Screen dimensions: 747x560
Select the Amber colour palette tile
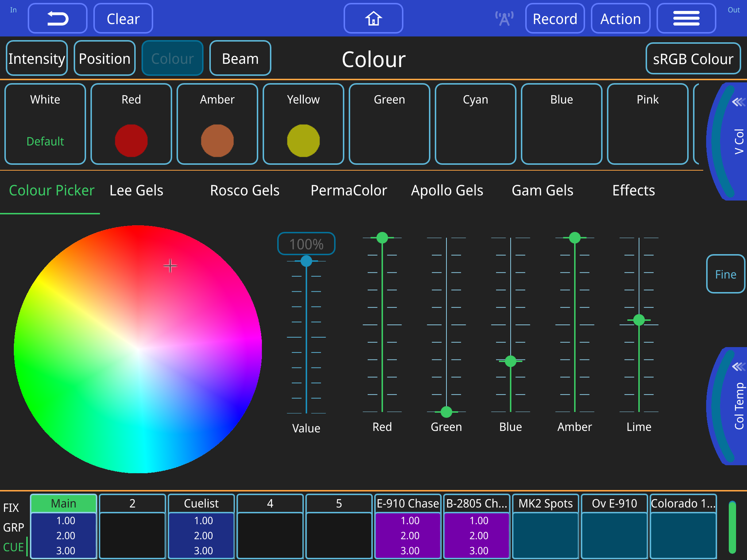217,123
